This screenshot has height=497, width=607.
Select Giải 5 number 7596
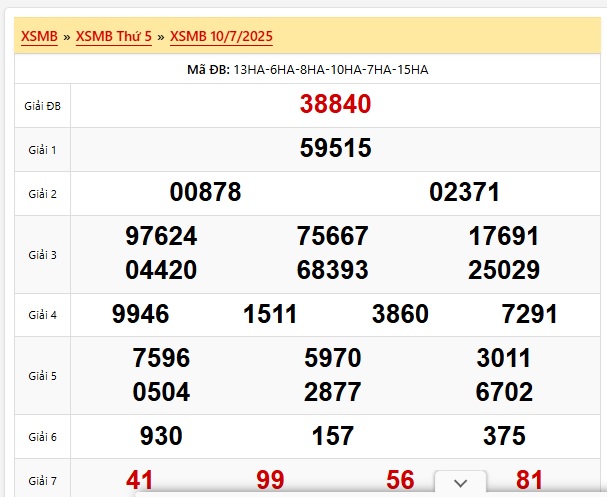pyautogui.click(x=161, y=358)
